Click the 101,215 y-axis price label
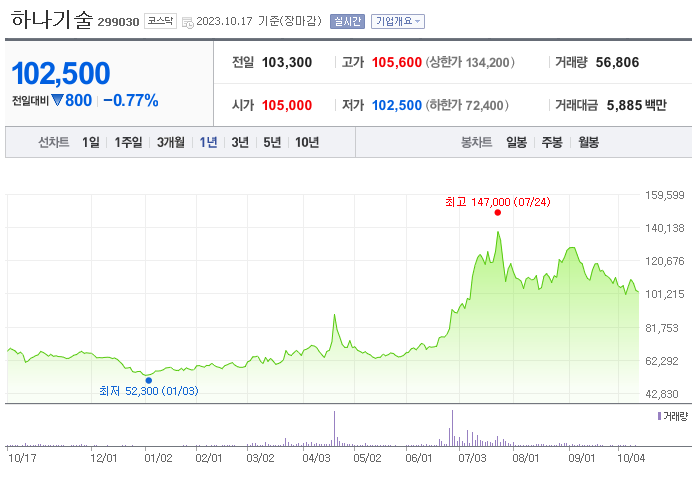Viewport: 692px width, 479px height. click(x=665, y=294)
